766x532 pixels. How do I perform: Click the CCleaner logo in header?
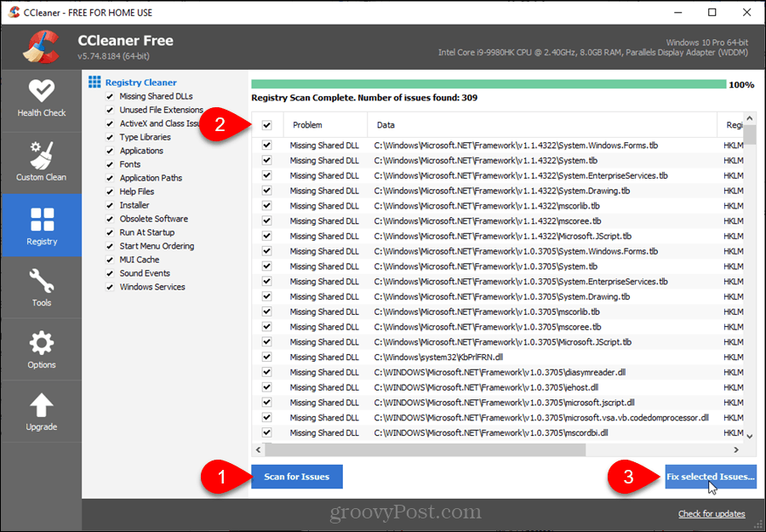click(41, 47)
